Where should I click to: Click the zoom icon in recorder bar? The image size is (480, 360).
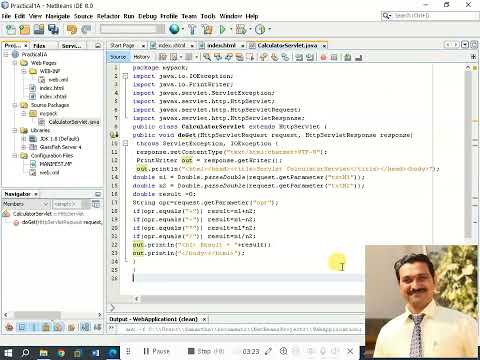pyautogui.click(x=283, y=351)
